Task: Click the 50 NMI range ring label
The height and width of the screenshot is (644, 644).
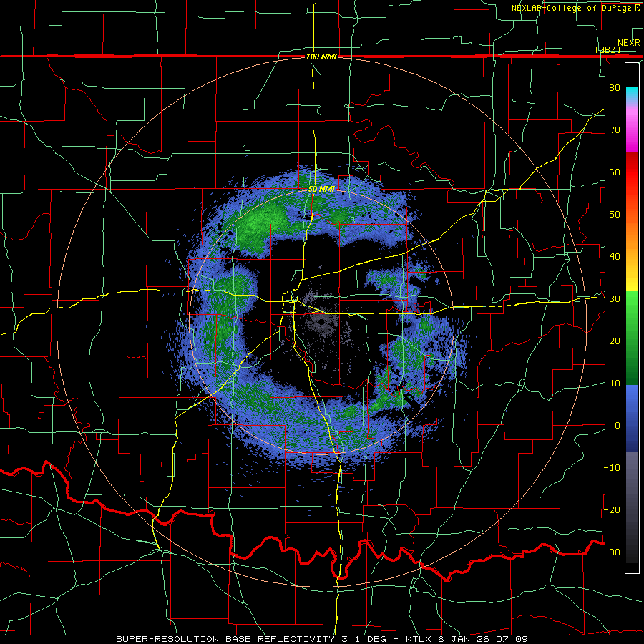Action: (x=321, y=190)
